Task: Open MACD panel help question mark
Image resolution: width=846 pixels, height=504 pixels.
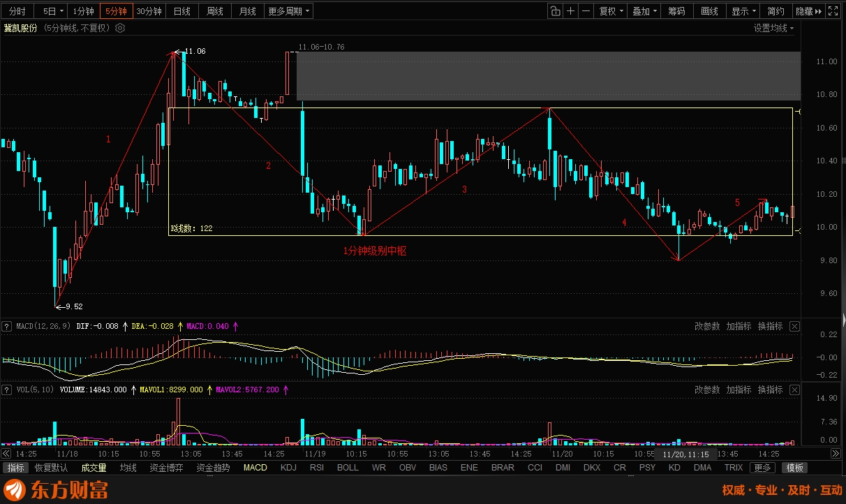Action: point(7,326)
